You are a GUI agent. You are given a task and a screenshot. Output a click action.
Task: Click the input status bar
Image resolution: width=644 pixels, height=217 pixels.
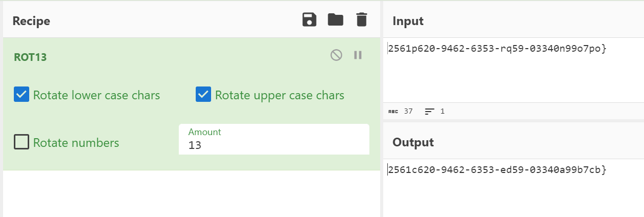coord(513,111)
